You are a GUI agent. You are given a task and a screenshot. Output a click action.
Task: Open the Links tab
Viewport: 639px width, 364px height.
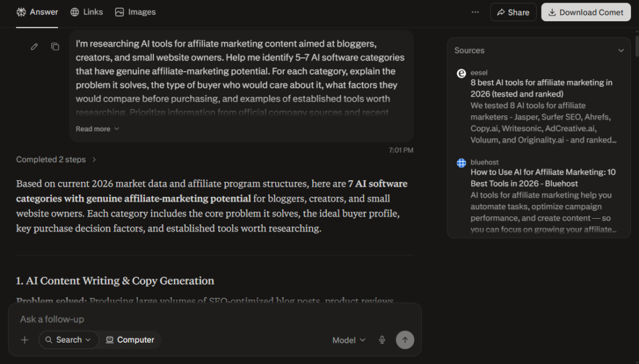86,12
